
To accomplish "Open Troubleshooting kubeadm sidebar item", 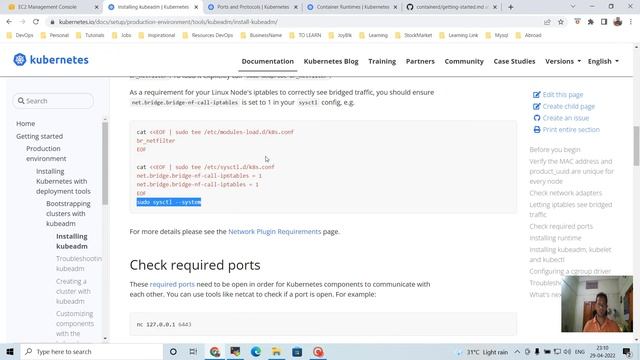I will click(79, 264).
